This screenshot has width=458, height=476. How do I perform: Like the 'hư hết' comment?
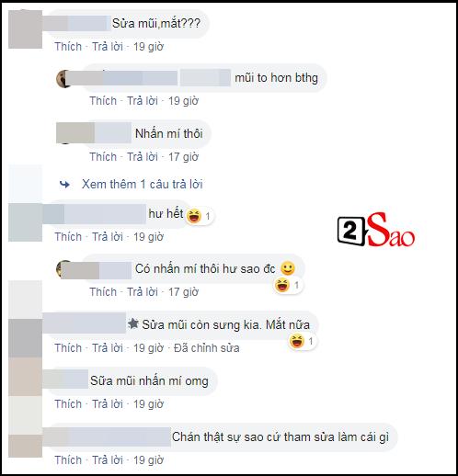tap(68, 237)
